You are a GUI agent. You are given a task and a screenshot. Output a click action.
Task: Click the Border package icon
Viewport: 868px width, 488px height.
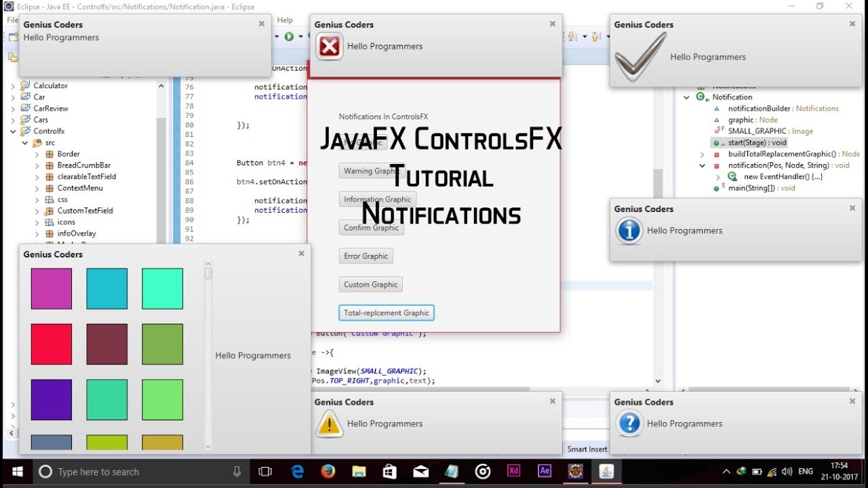pyautogui.click(x=50, y=154)
